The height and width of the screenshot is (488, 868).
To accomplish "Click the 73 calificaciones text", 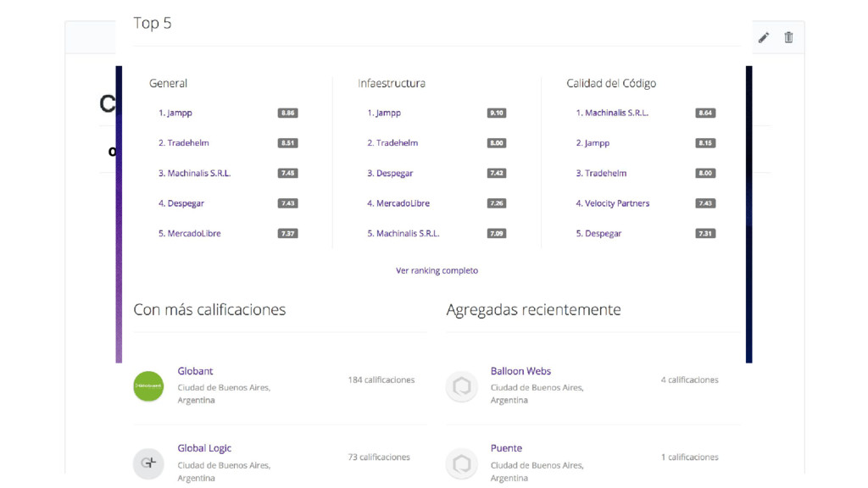I will click(379, 457).
